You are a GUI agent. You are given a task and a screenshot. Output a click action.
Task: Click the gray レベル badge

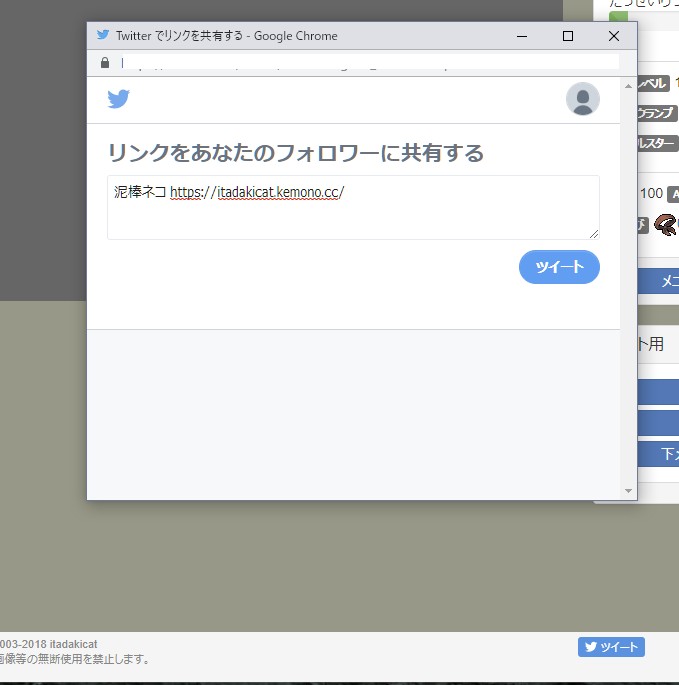click(x=653, y=84)
